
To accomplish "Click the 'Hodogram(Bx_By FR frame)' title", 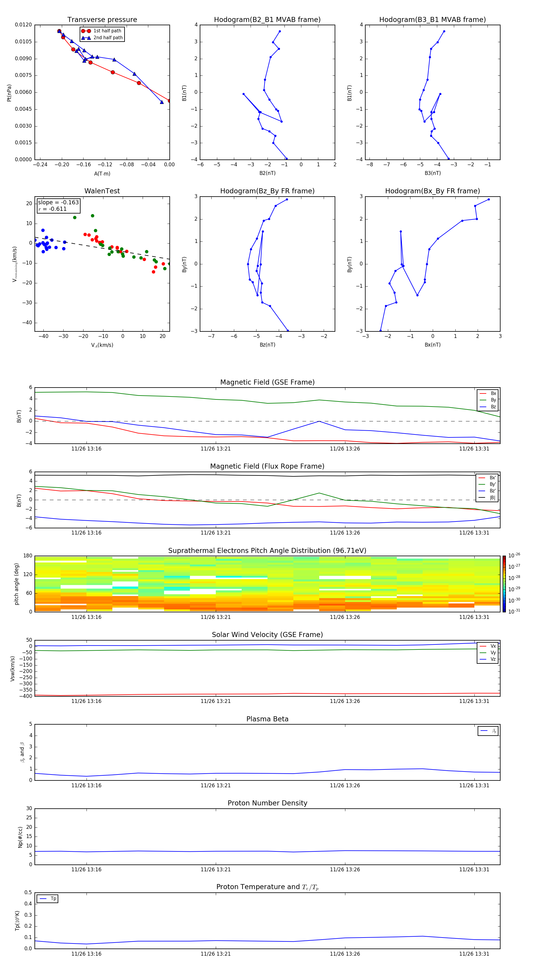I will (x=432, y=191).
